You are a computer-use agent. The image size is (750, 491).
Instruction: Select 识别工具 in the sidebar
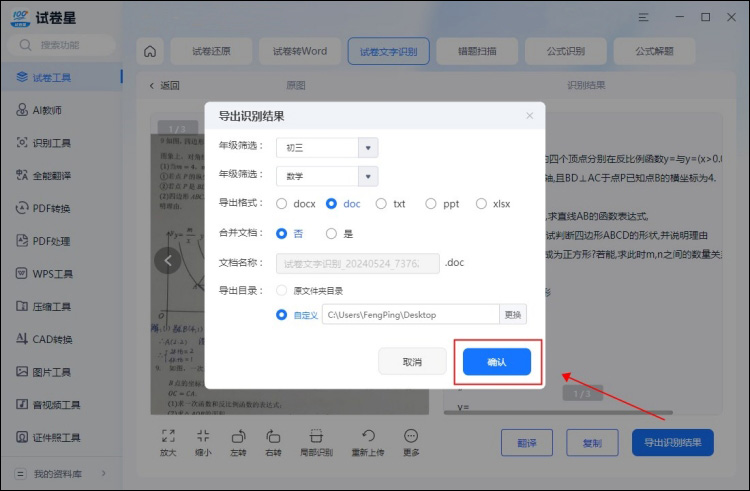click(x=61, y=142)
